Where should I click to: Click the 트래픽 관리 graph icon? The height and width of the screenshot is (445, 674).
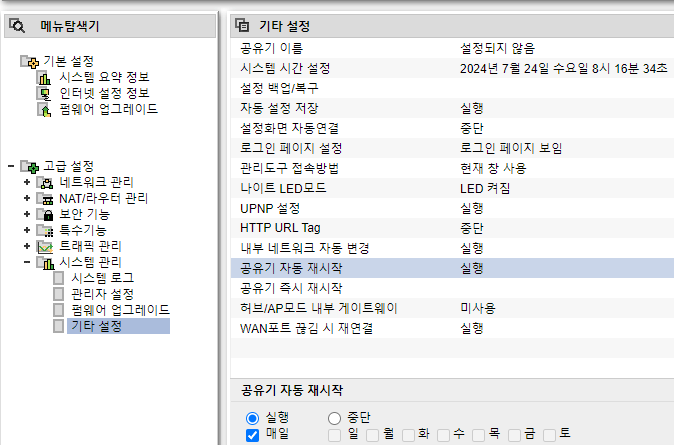pyautogui.click(x=45, y=247)
